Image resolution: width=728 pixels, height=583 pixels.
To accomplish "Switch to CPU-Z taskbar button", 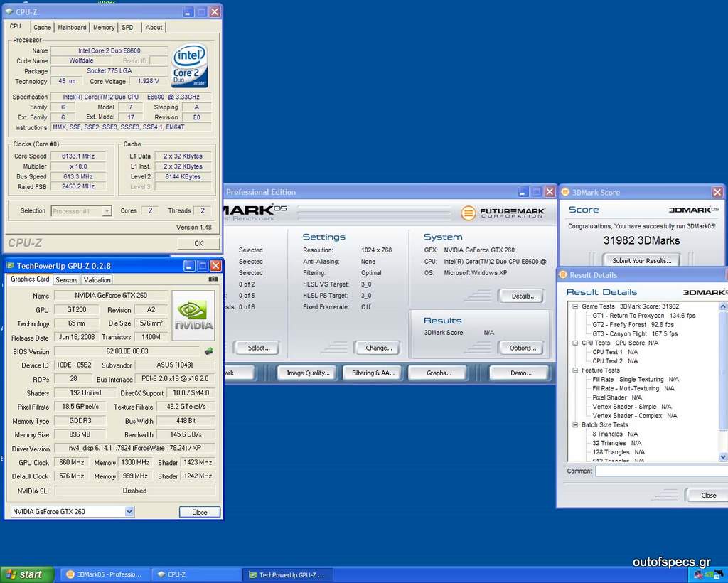I will pos(196,574).
